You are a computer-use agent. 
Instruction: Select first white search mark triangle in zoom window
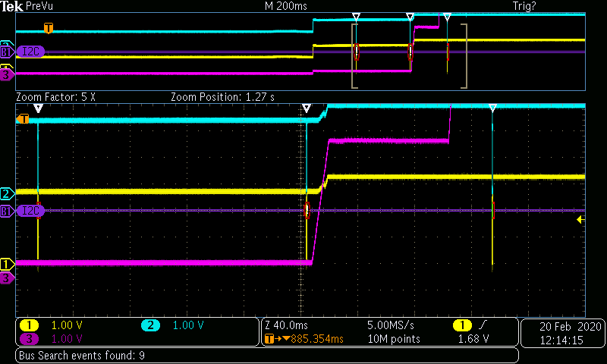click(x=38, y=108)
